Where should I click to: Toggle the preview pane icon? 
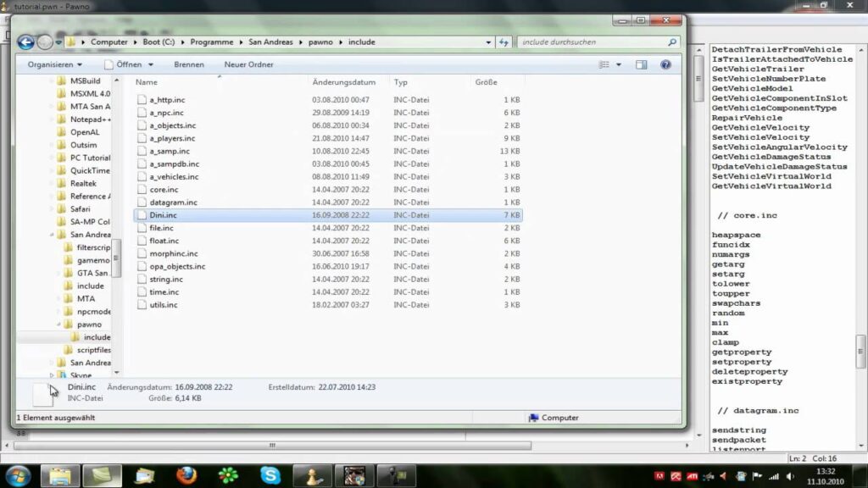point(641,64)
